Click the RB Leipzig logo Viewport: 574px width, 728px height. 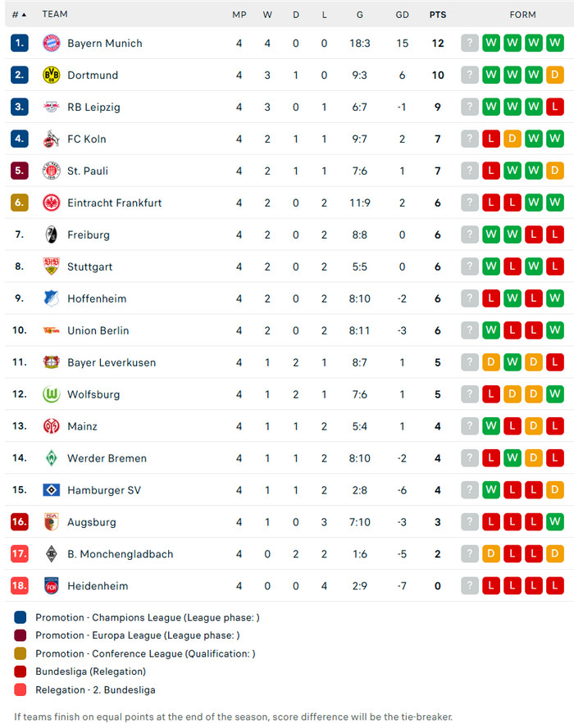[x=52, y=107]
